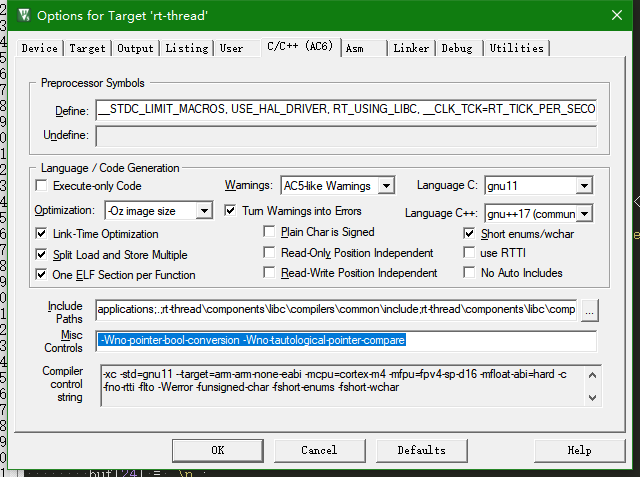
Task: Click the Define preprocessor symbols field
Action: click(x=346, y=109)
